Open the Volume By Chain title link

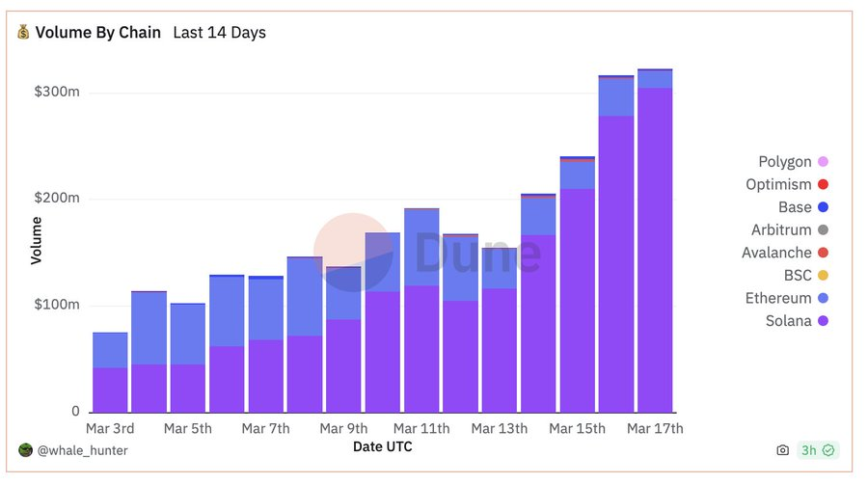tap(98, 32)
